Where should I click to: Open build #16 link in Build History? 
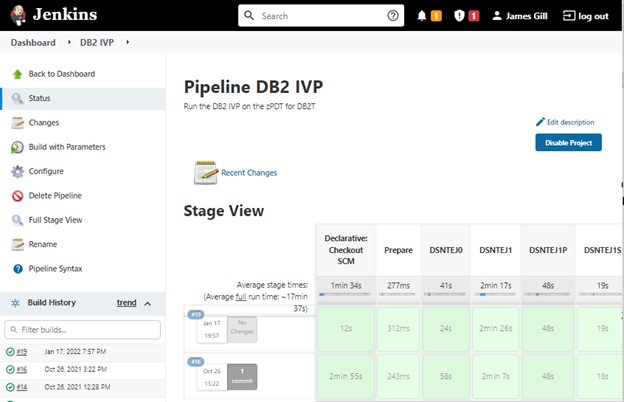[22, 369]
